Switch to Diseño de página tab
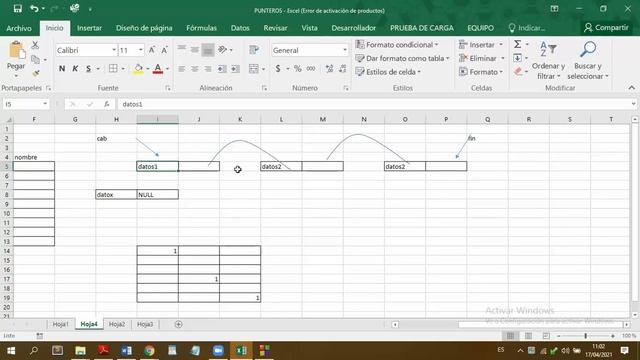Image resolution: width=640 pixels, height=360 pixels. [x=144, y=28]
